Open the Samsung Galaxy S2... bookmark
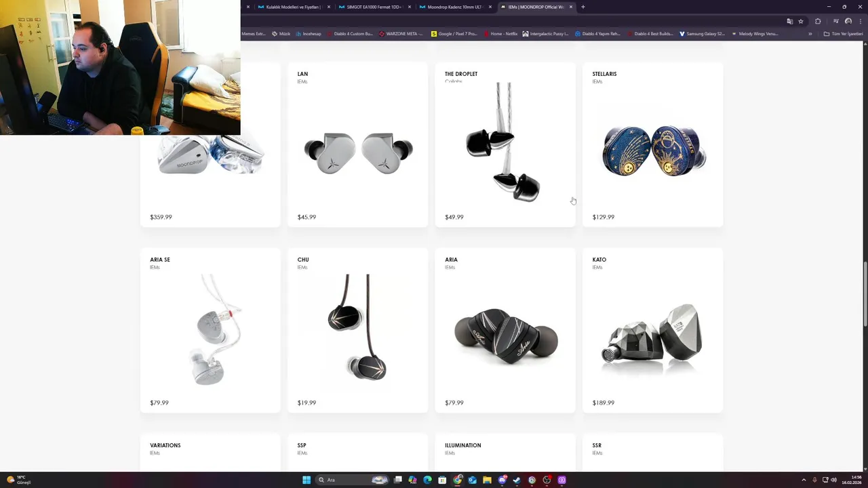The width and height of the screenshot is (868, 488). pyautogui.click(x=703, y=34)
